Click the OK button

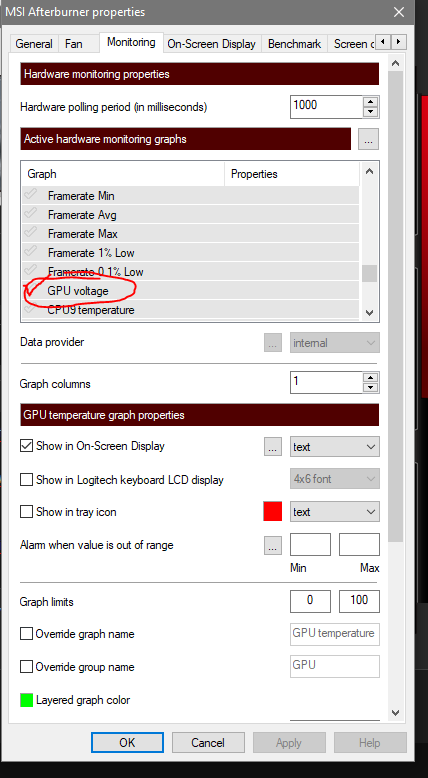(x=127, y=743)
